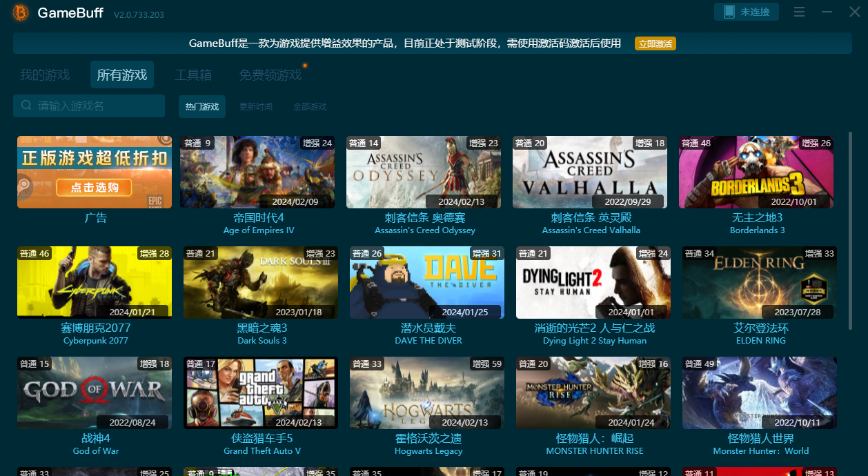Open Cyberpunk 2077 game thumbnail
Viewport: 868px width, 476px height.
pos(95,282)
